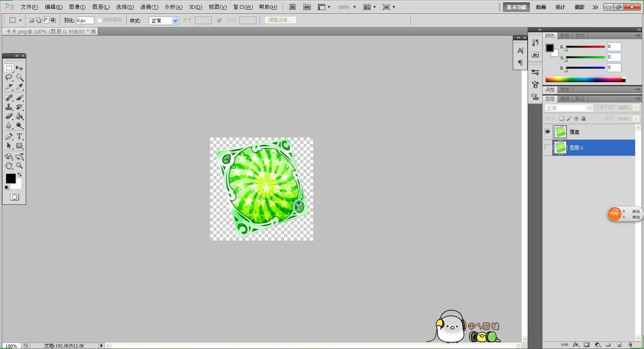Screen dimensions: 644x349
Task: Launch Adobe Bridge from the Br icon
Action: coord(293,7)
